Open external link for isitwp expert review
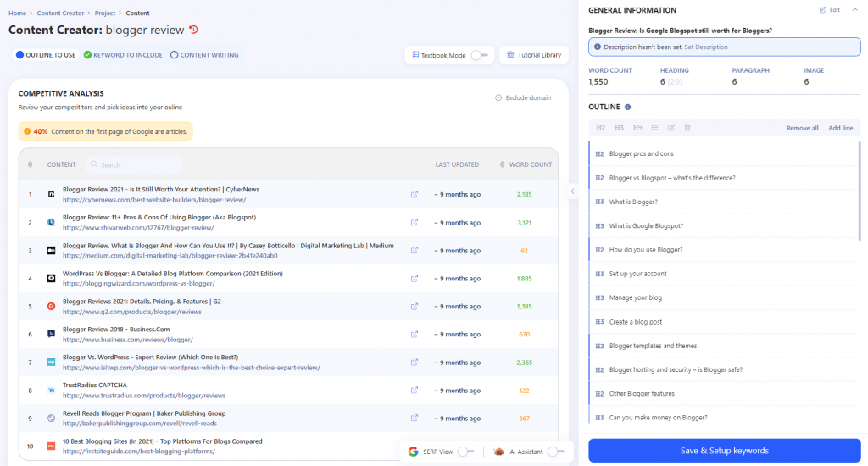 pyautogui.click(x=414, y=363)
